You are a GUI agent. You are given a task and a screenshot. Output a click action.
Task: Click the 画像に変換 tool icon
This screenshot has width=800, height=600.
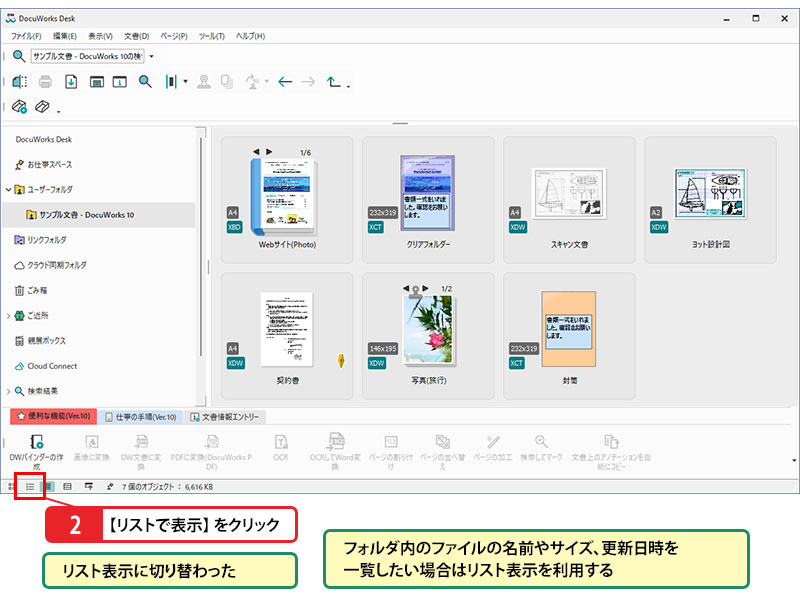pyautogui.click(x=91, y=447)
